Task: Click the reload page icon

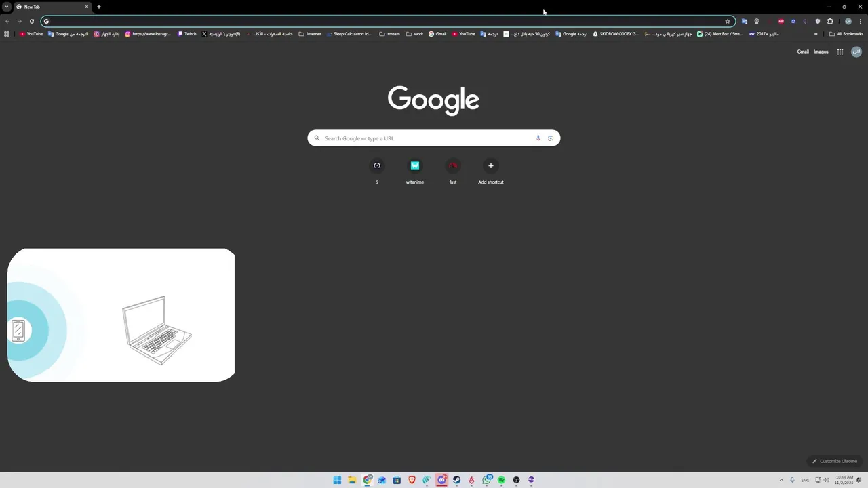Action: 31,21
